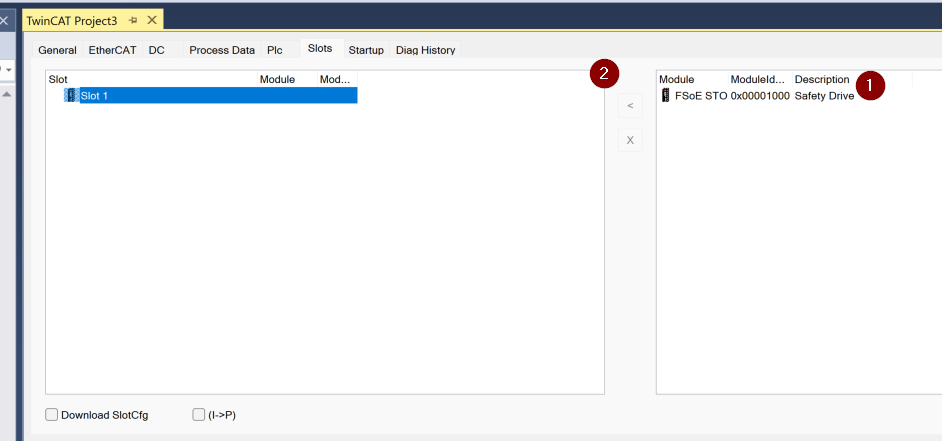Open the Startup tab

[x=366, y=50]
